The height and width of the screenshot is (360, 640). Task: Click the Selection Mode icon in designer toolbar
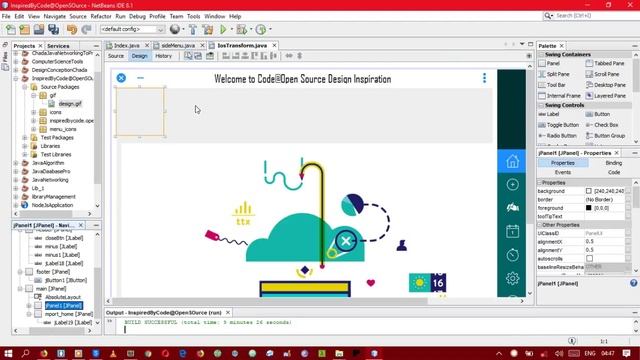[188, 56]
